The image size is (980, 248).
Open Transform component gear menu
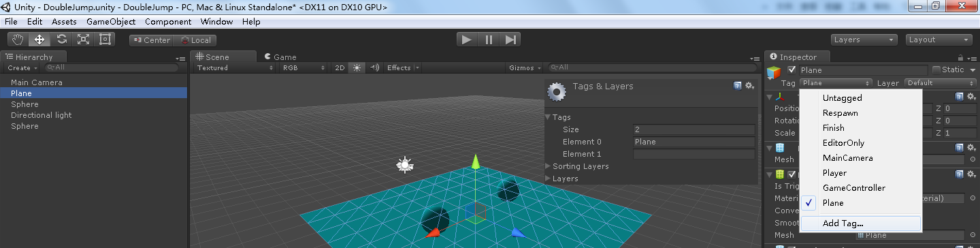(971, 97)
